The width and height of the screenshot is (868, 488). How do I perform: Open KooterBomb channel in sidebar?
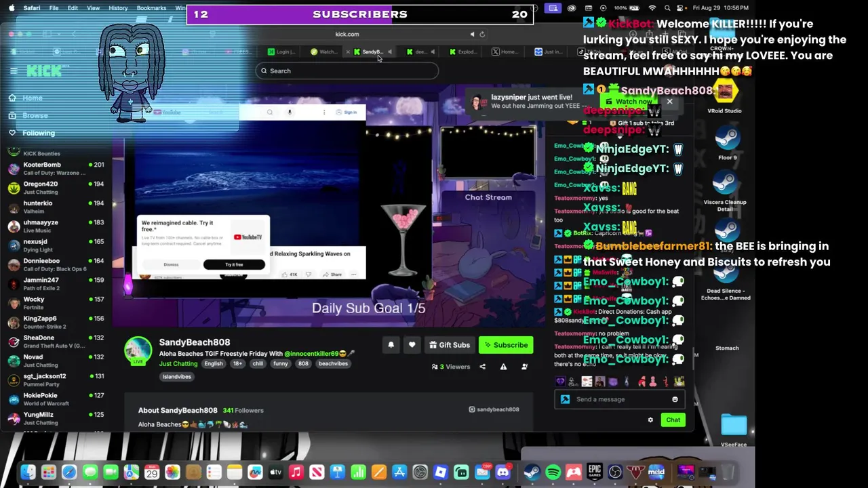56,168
